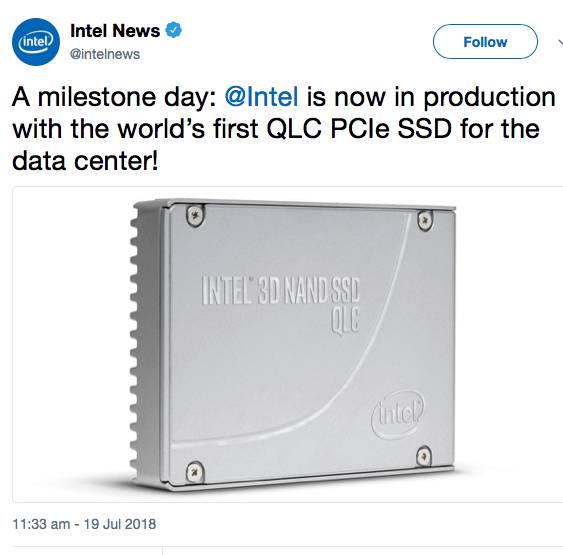Click the bottom-right screw on the SSD
Screen dimensions: 563x555
424,456
